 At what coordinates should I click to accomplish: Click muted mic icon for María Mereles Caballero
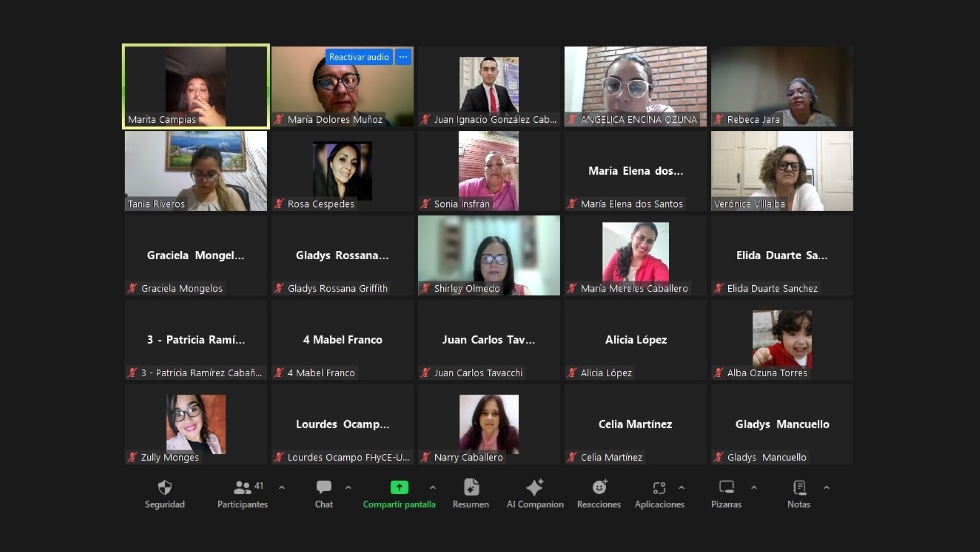click(572, 288)
